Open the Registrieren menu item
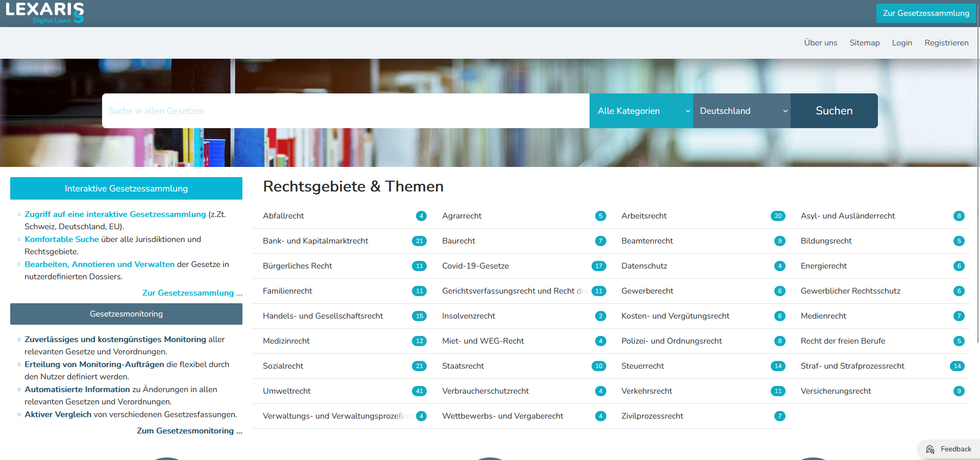The height and width of the screenshot is (460, 980). point(946,43)
